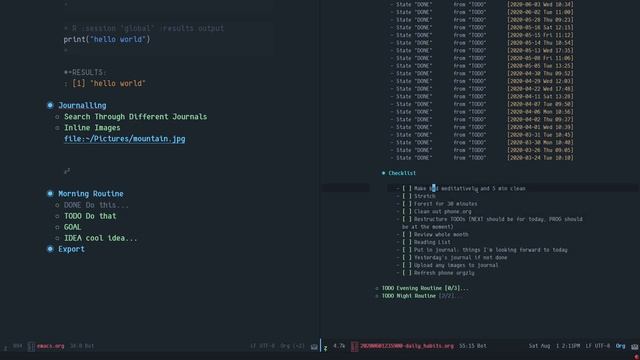640x360 pixels.
Task: Click the 'R :session global :results output' header line
Action: pyautogui.click(x=144, y=29)
